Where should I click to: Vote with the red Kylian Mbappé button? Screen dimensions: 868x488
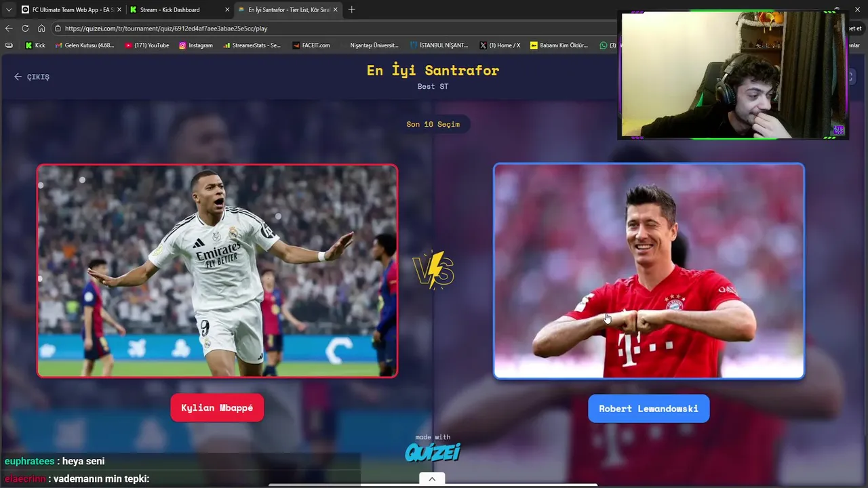pos(217,408)
